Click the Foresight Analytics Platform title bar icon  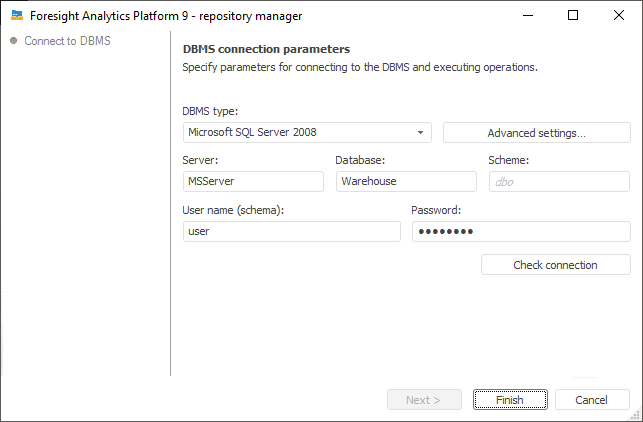pos(17,16)
